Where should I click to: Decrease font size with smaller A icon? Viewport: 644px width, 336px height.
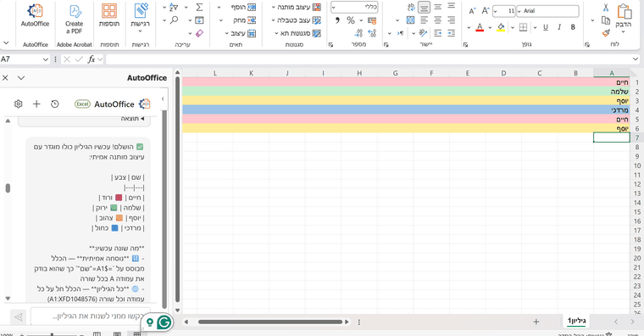[472, 11]
